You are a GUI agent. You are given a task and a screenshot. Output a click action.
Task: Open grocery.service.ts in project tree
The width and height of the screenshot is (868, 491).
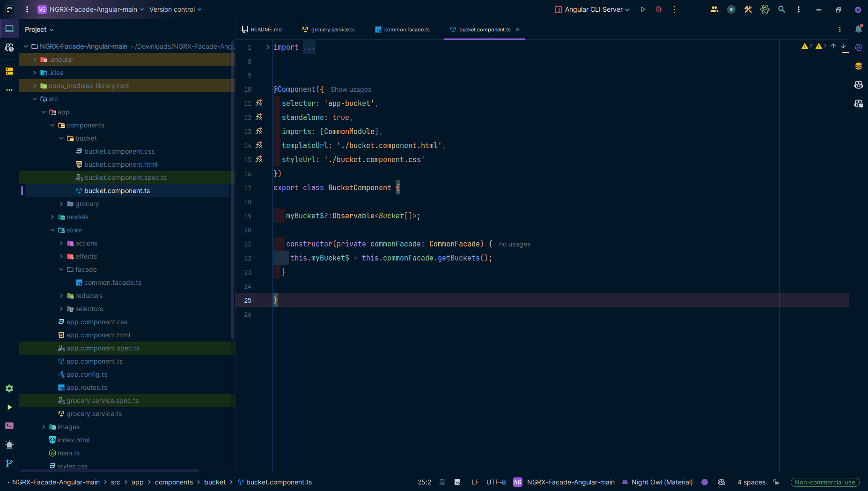[94, 414]
